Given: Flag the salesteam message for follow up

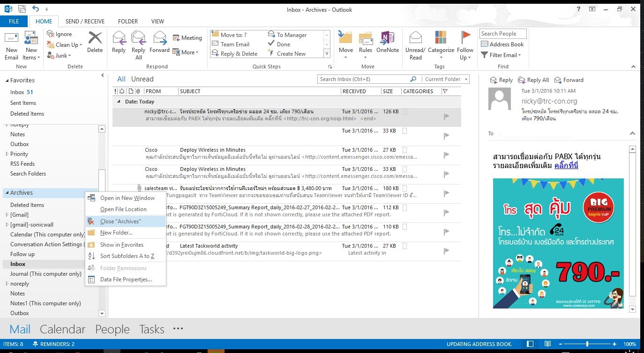Looking at the screenshot, I should tap(446, 193).
